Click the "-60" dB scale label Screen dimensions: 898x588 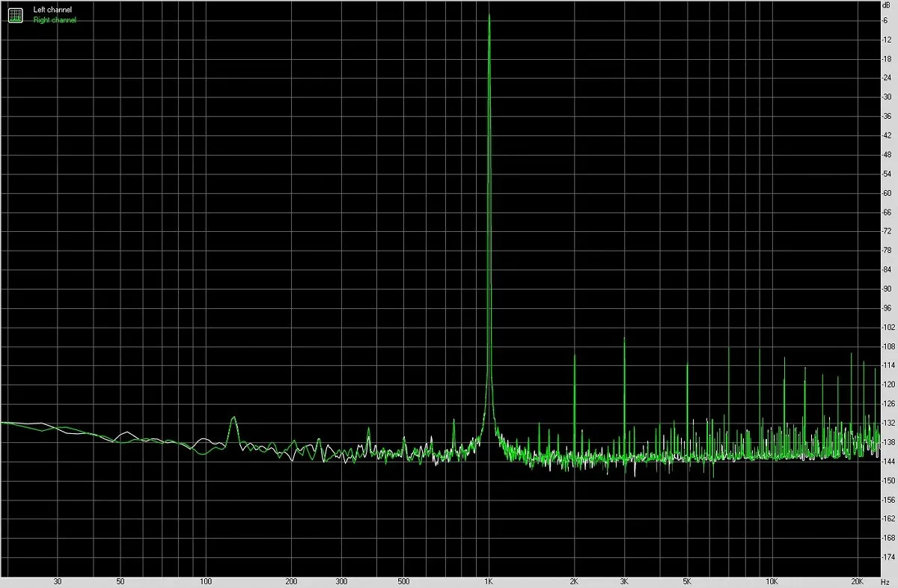[x=888, y=193]
